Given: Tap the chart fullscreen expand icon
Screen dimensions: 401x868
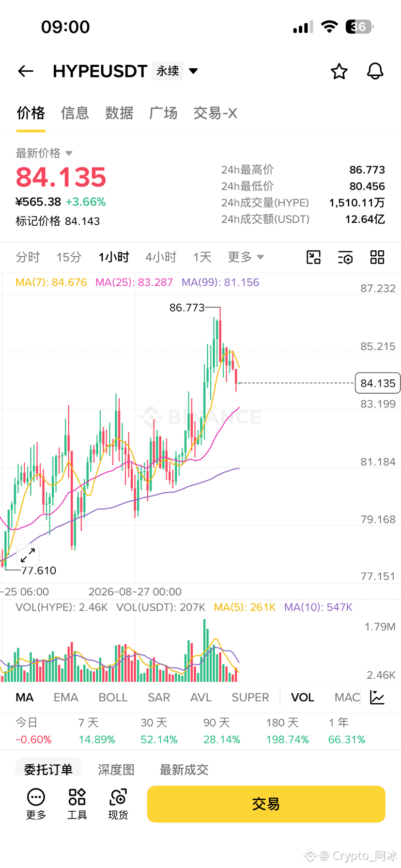Looking at the screenshot, I should (x=28, y=555).
